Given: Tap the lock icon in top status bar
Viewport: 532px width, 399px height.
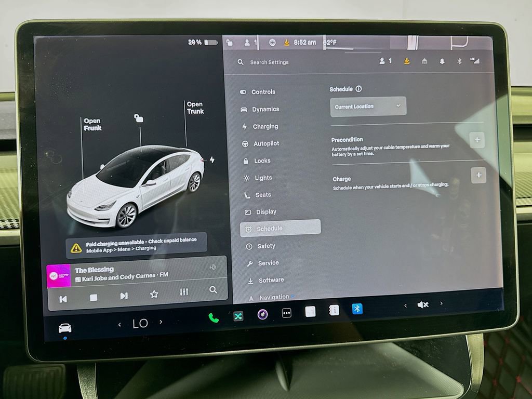Looking at the screenshot, I should (x=230, y=43).
